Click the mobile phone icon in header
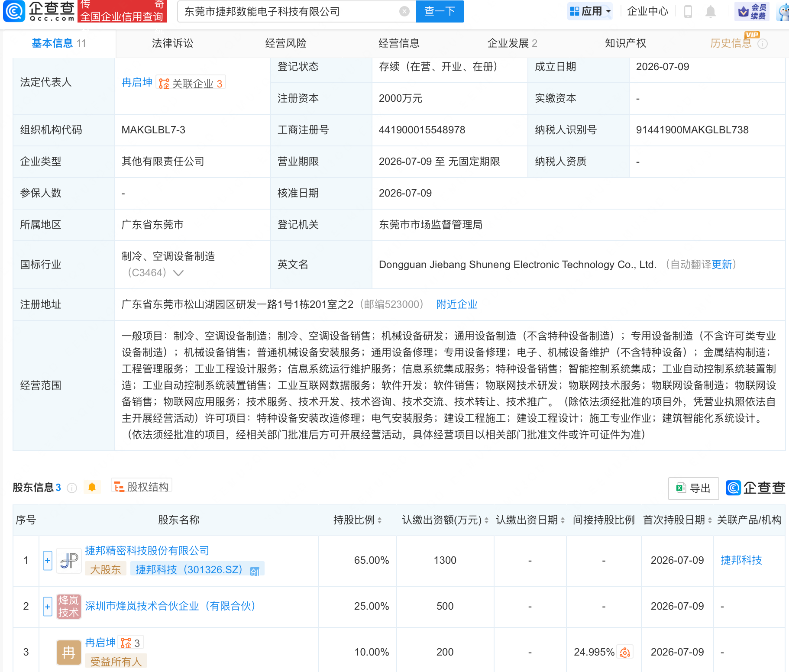Viewport: 789px width, 672px height. pyautogui.click(x=688, y=12)
